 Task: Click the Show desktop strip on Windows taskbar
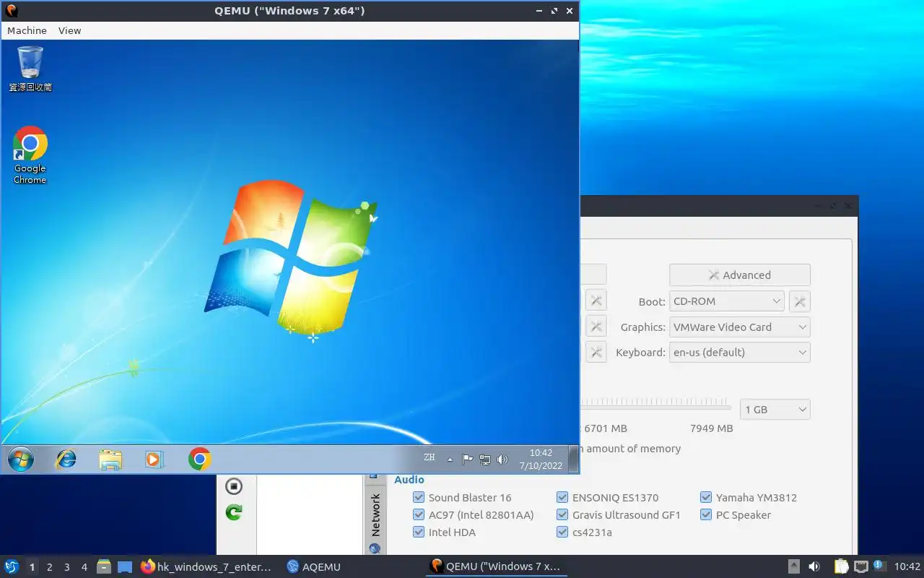574,459
